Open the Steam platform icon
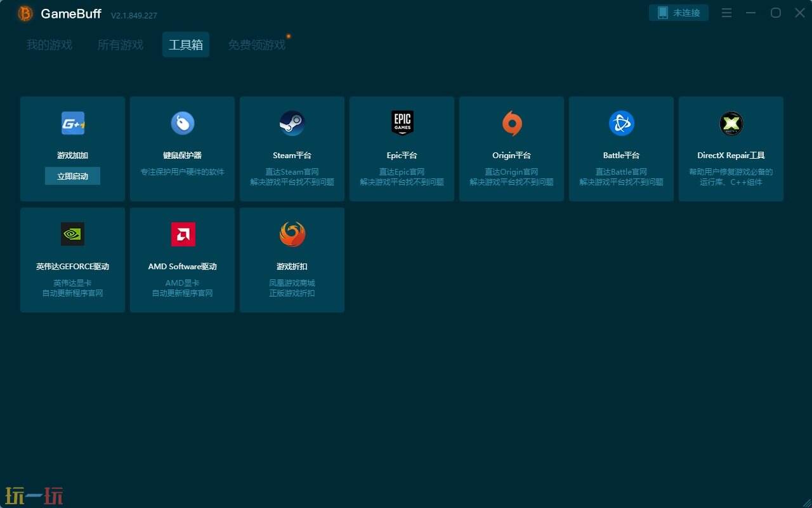Viewport: 812px width, 508px height. point(292,123)
